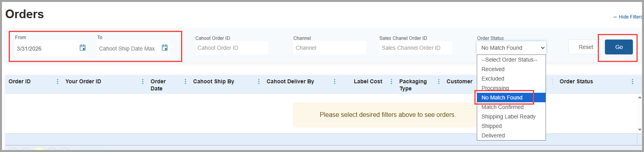Sort by Cahoot Deliver By column header

pos(290,81)
